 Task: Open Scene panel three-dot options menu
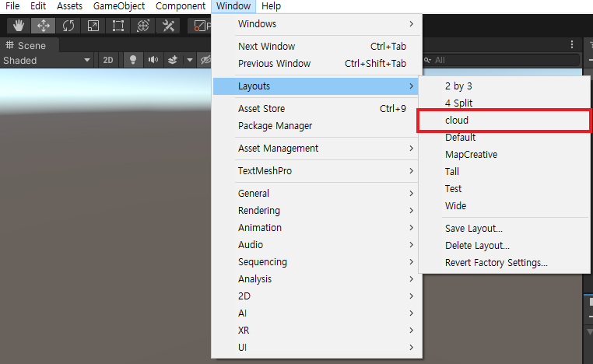[x=572, y=44]
